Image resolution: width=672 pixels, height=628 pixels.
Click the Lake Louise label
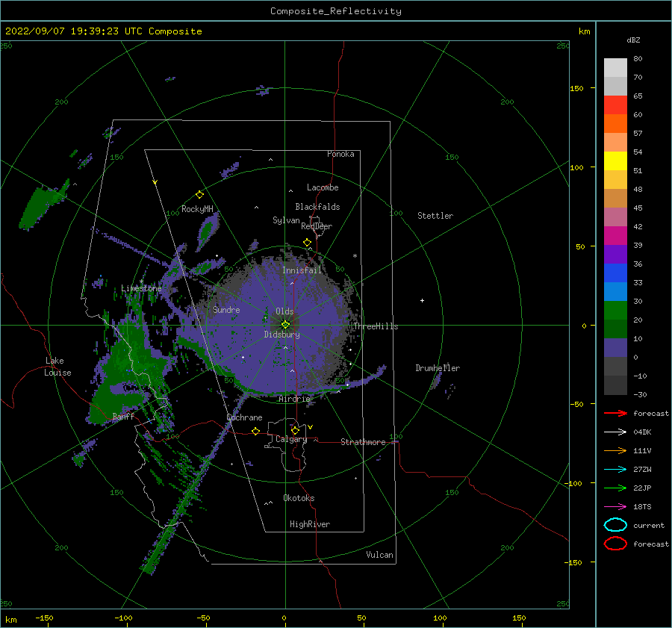(x=57, y=367)
